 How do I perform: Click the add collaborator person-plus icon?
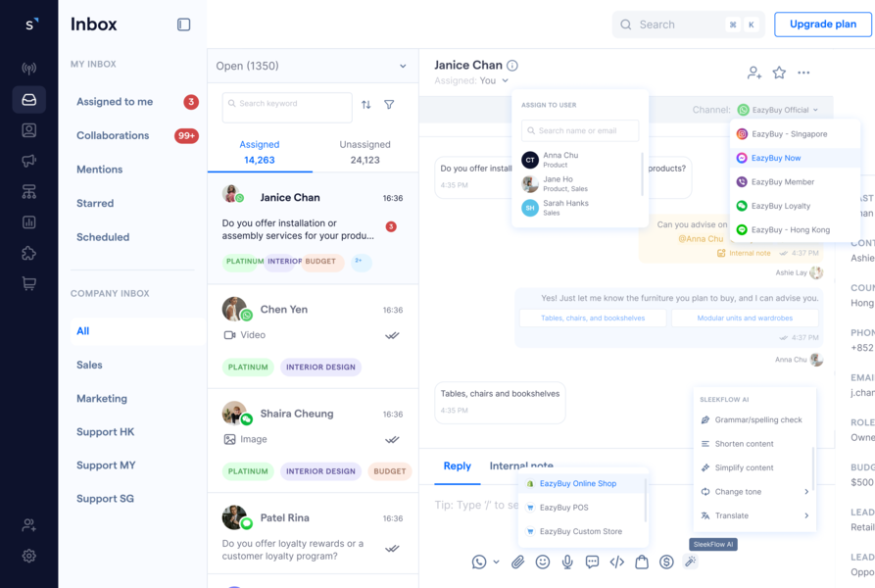coord(754,73)
